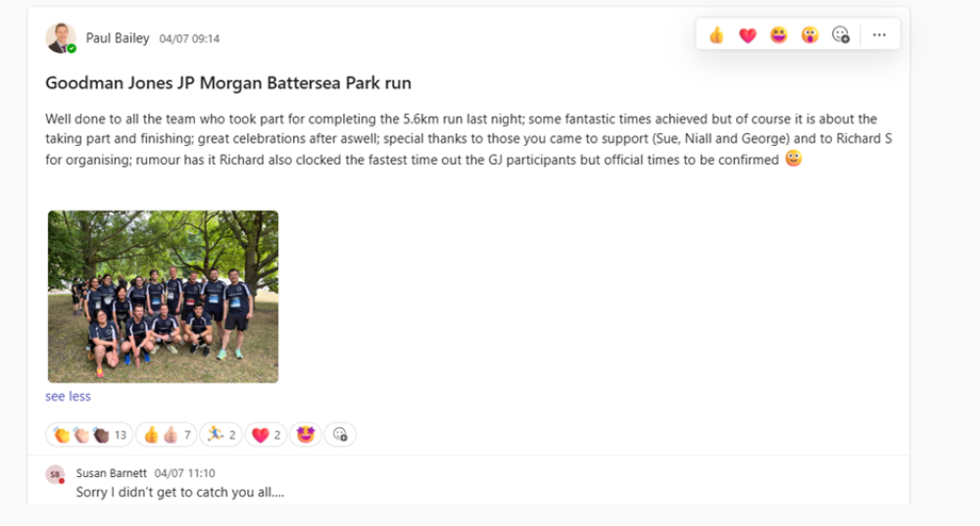Viewport: 980px width, 526px height.
Task: Toggle the thumbs up reaction with 7
Action: pyautogui.click(x=167, y=435)
